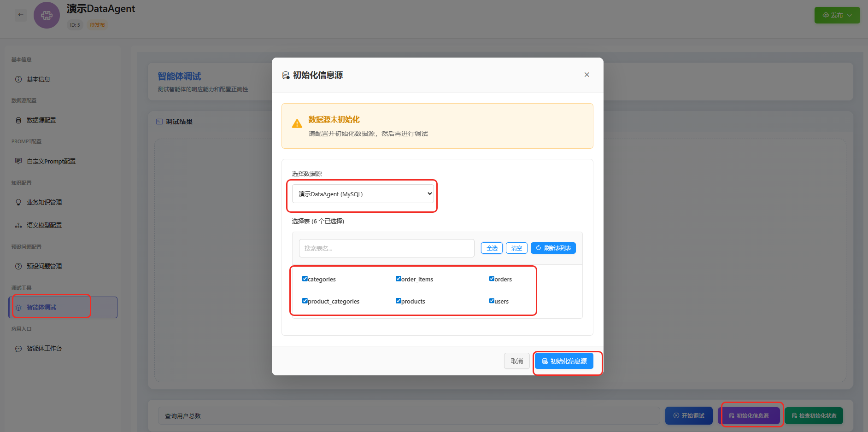Click the purple puzzle agent avatar icon
The width and height of the screenshot is (868, 432).
(x=47, y=15)
